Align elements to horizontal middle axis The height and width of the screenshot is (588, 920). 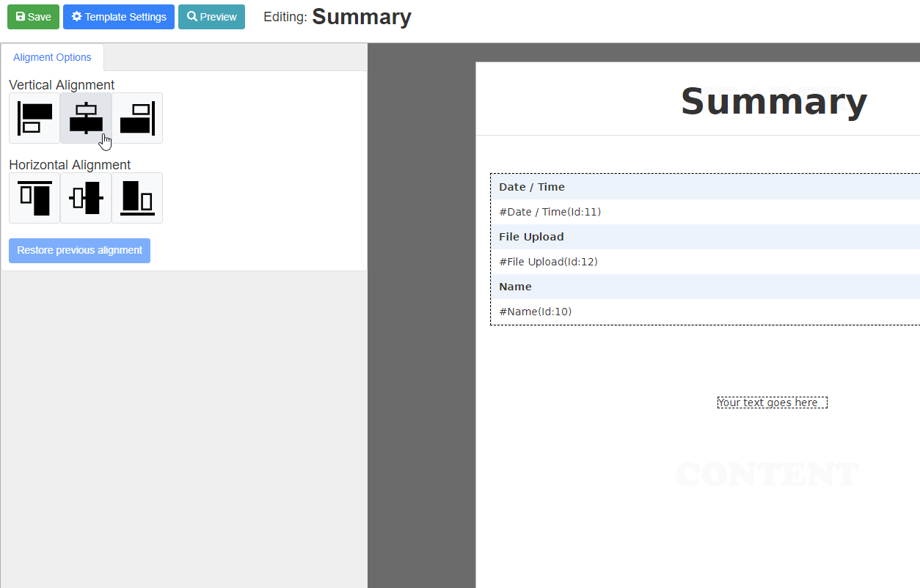coord(86,198)
